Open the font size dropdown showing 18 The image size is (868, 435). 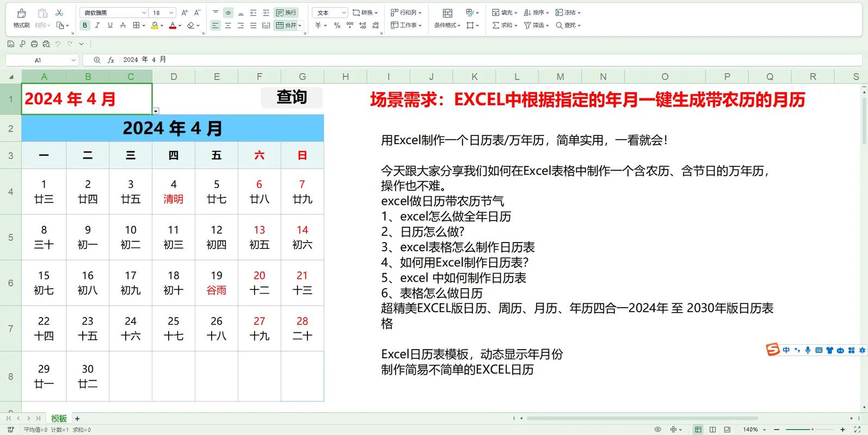click(x=171, y=13)
